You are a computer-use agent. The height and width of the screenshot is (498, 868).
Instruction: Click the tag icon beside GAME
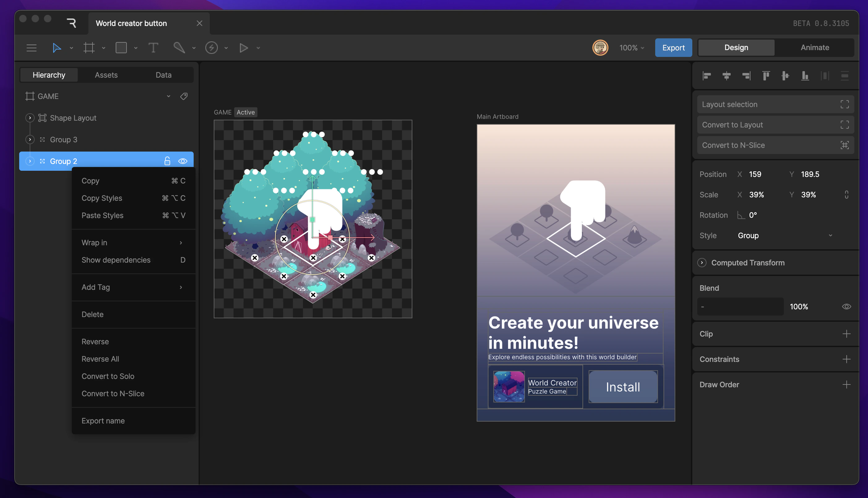tap(184, 97)
